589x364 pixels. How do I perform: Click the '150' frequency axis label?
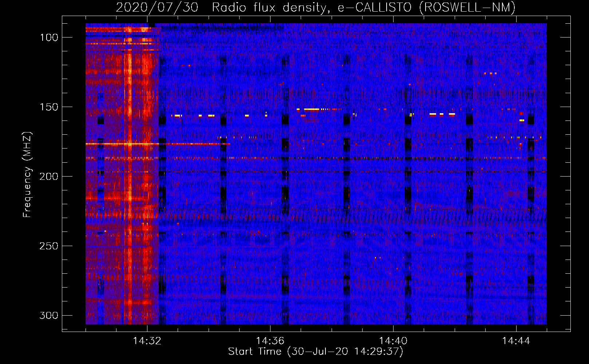pyautogui.click(x=49, y=107)
